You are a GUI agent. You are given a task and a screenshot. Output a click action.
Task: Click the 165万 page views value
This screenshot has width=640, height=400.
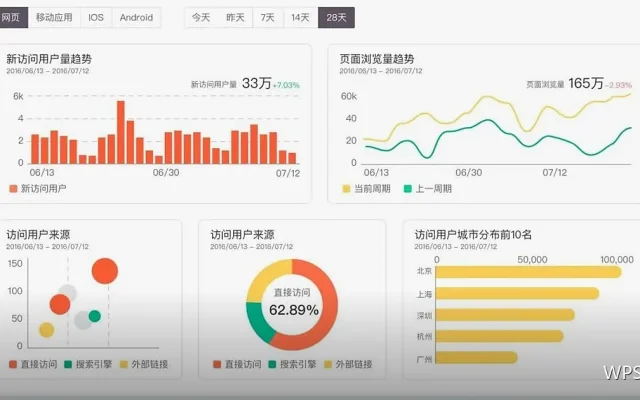tap(586, 83)
